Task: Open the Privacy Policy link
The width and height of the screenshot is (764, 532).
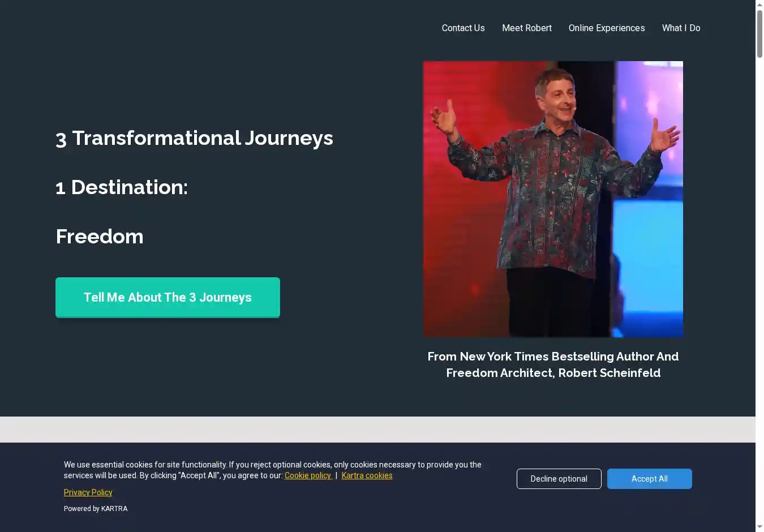Action: (88, 492)
